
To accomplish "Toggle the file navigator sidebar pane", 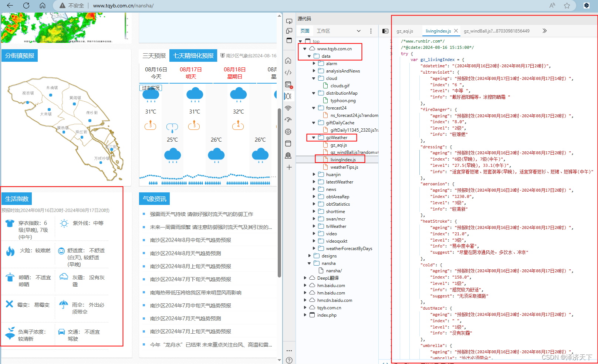I will pos(385,31).
